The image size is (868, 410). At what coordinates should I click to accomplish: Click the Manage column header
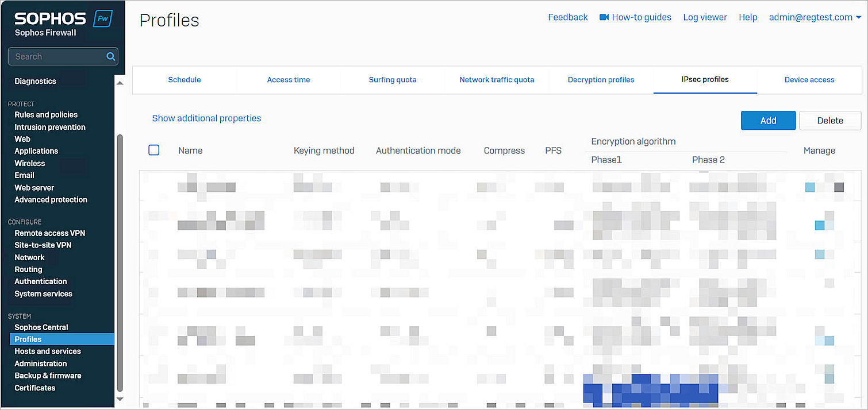pos(819,150)
